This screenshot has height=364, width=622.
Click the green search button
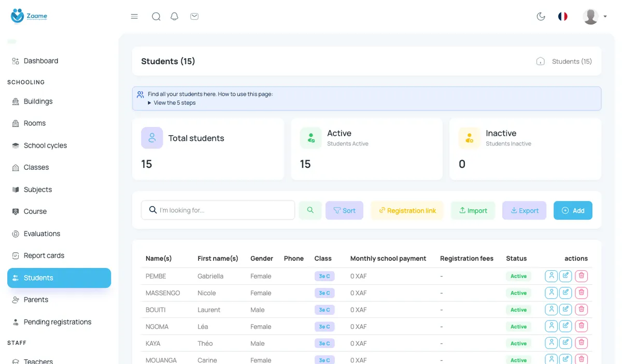point(310,210)
